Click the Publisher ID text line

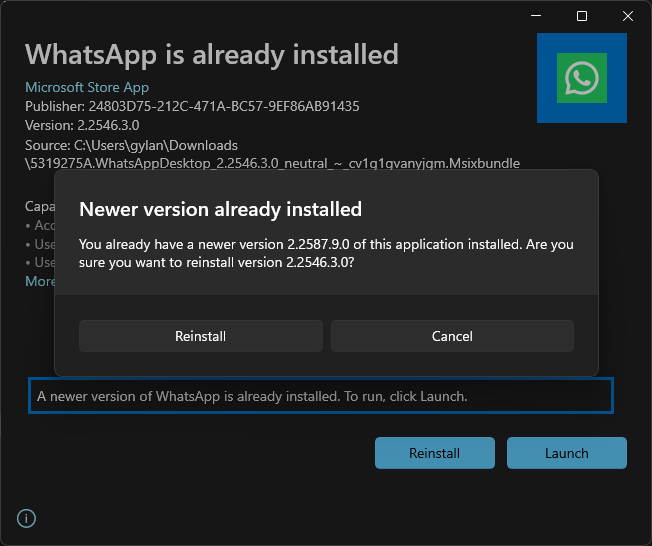(x=192, y=106)
